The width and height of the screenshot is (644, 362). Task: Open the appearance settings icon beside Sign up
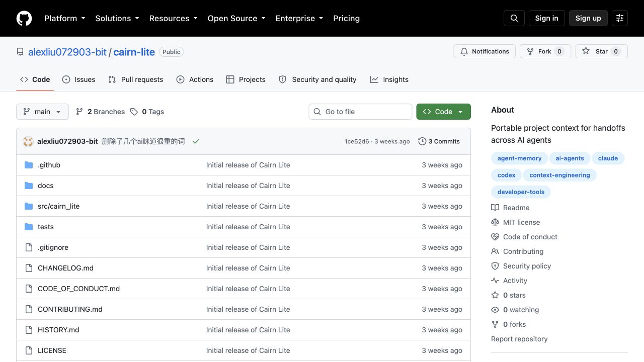coord(620,18)
